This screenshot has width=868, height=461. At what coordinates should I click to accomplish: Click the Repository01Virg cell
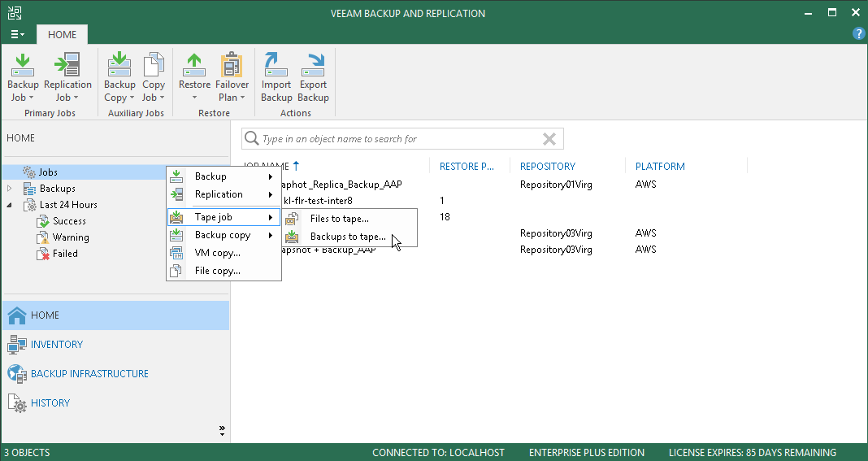[x=556, y=185]
